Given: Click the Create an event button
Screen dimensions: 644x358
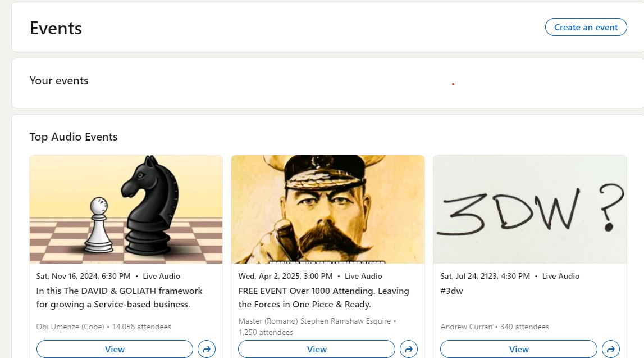Looking at the screenshot, I should pos(586,27).
